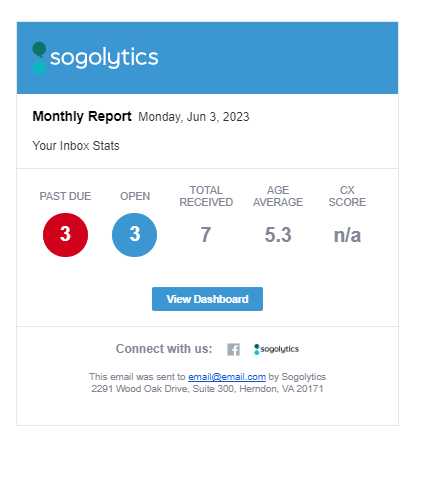The height and width of the screenshot is (488, 424).
Task: Click the Connect with us text
Action: coord(164,349)
